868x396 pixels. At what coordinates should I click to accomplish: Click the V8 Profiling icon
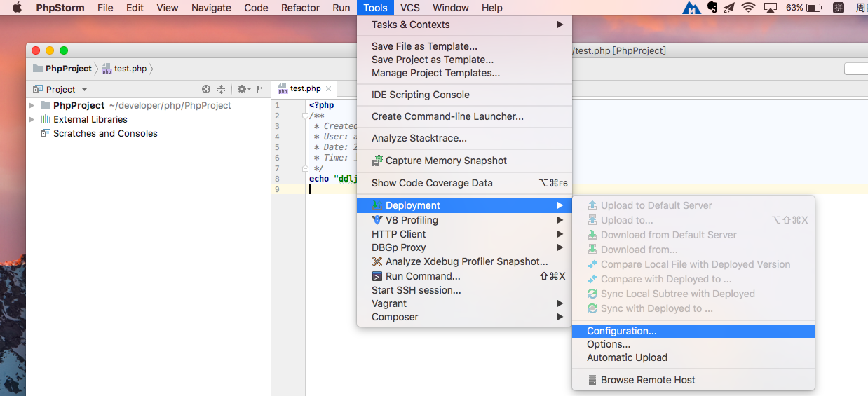point(377,220)
